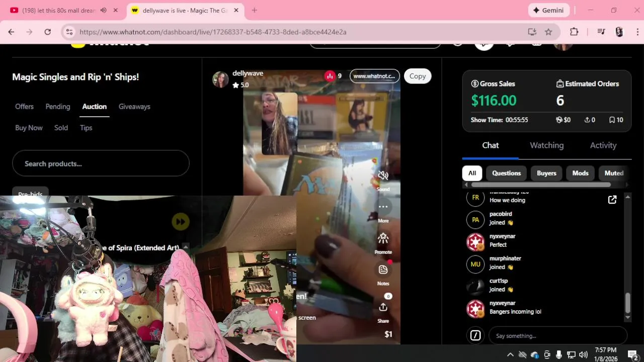The height and width of the screenshot is (362, 644).
Task: Expand the system tray hidden icons chevron
Action: tap(510, 354)
